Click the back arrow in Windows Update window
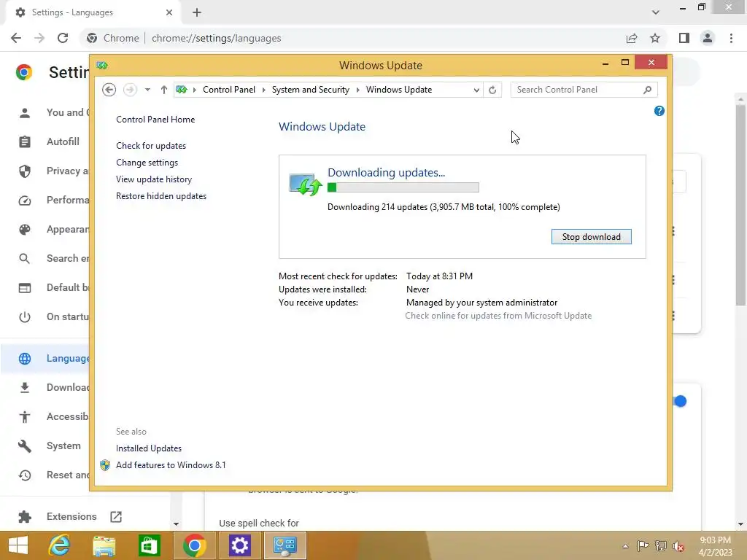This screenshot has width=747, height=560. coord(109,90)
